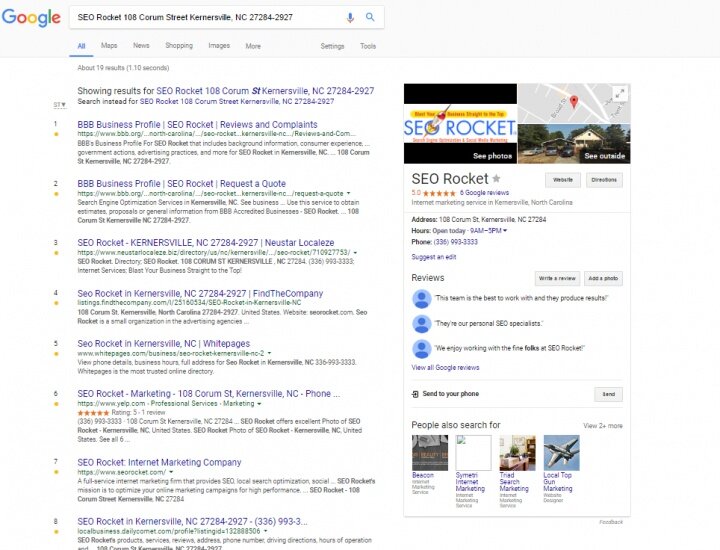Click the map thumbnail in knowledge panel
This screenshot has height=550, width=720.
(574, 103)
